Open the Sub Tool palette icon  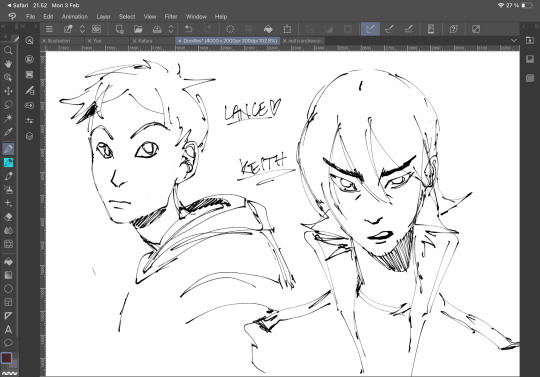point(30,59)
